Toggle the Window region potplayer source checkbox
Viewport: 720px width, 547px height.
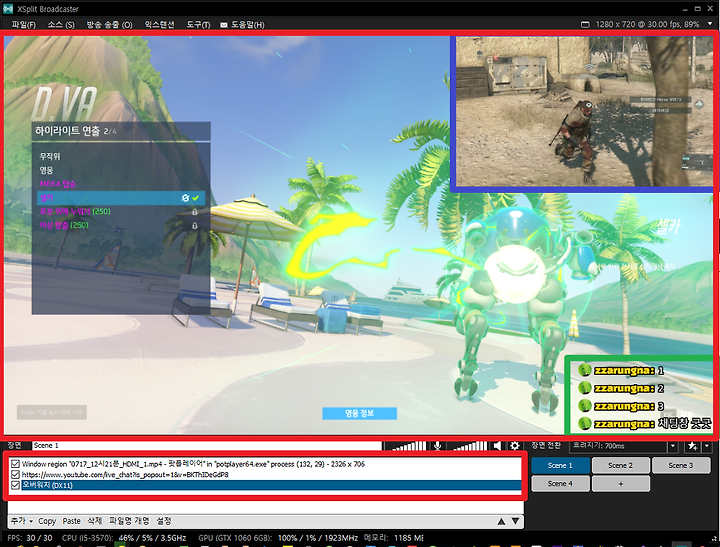pyautogui.click(x=15, y=464)
